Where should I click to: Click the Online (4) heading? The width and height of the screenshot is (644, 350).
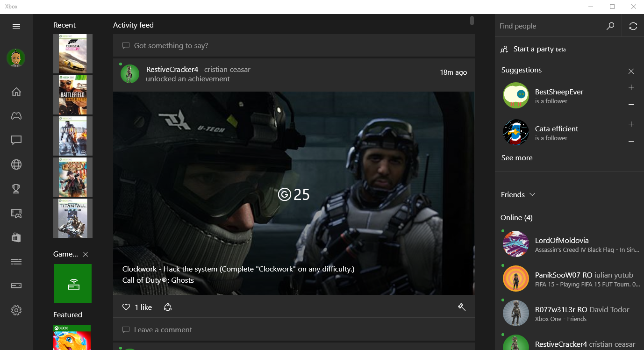(516, 218)
